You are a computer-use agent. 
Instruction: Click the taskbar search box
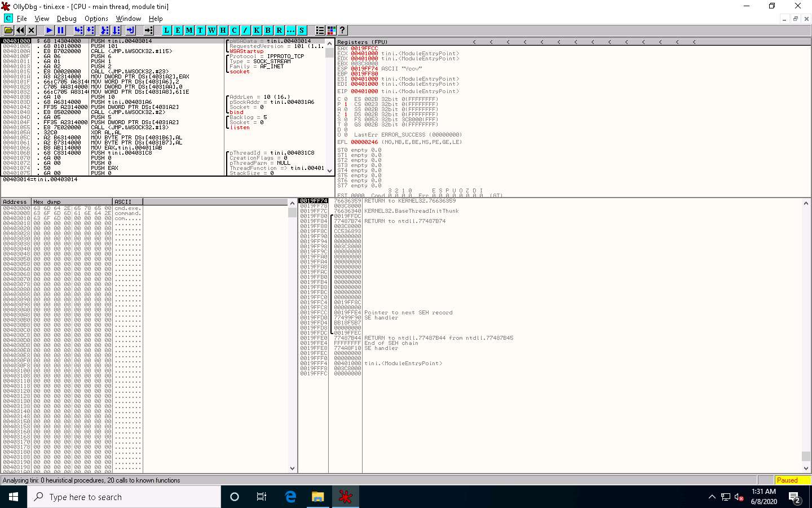[124, 497]
